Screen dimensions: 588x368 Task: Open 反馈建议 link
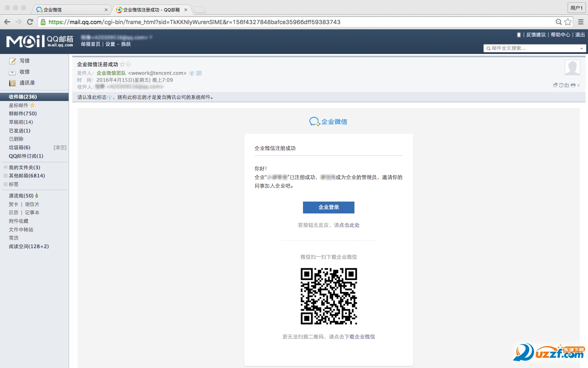(x=536, y=35)
